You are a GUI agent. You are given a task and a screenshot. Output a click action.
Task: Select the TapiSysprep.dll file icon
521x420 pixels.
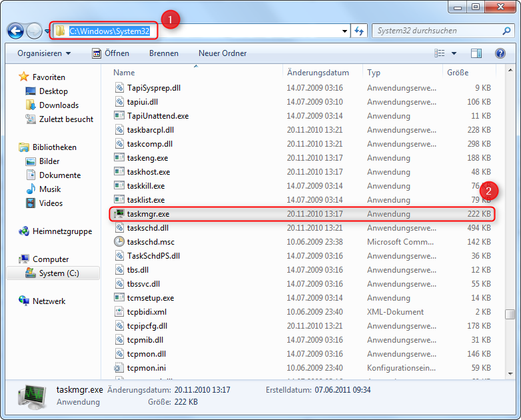pyautogui.click(x=119, y=88)
